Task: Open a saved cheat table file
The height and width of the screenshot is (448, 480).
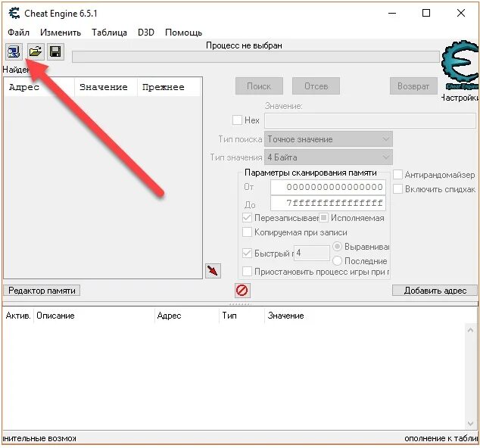Action: (x=36, y=51)
